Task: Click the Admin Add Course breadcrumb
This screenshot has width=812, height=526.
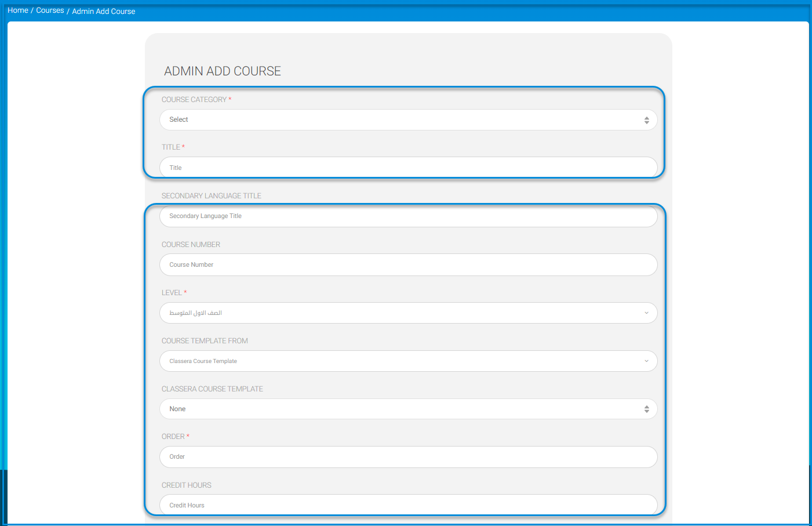Action: click(x=104, y=11)
